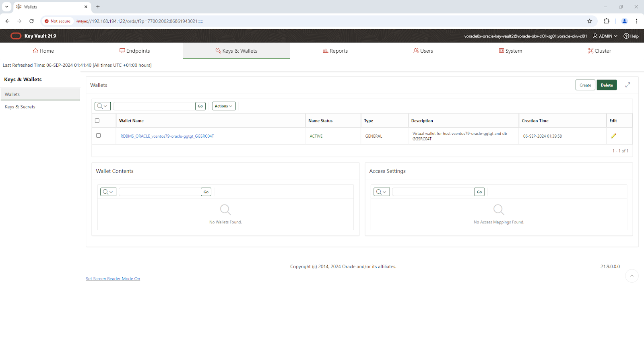Viewport: 644px width, 349px height.
Task: Open the Reports tab
Action: [x=335, y=51]
